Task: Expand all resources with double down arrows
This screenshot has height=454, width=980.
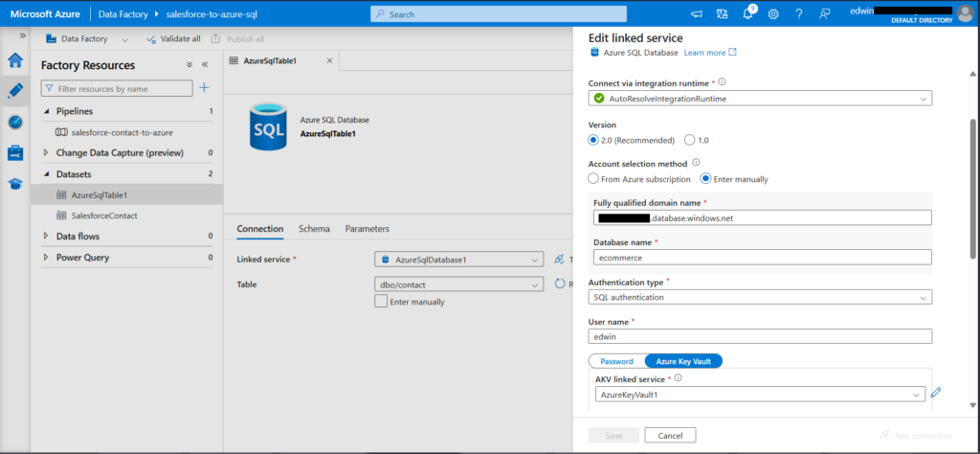Action: 189,65
